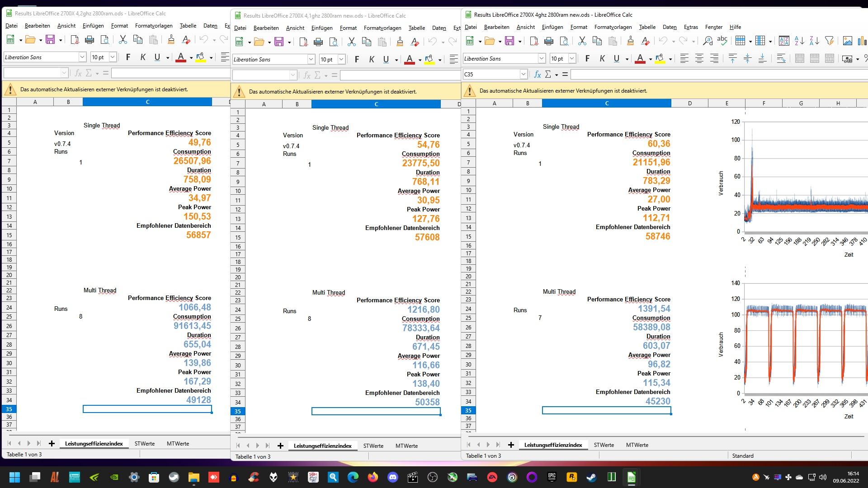Screen dimensions: 868x488
Task: Toggle italic in middle window
Action: pyautogui.click(x=372, y=59)
